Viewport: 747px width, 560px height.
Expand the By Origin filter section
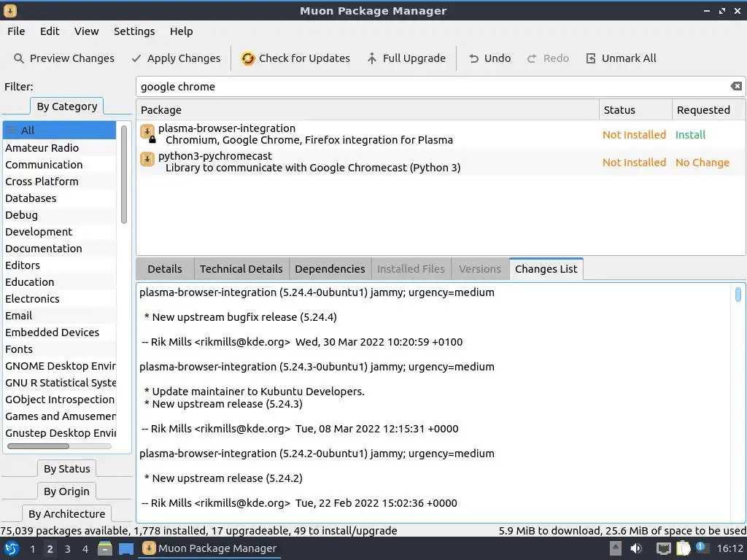pos(66,491)
